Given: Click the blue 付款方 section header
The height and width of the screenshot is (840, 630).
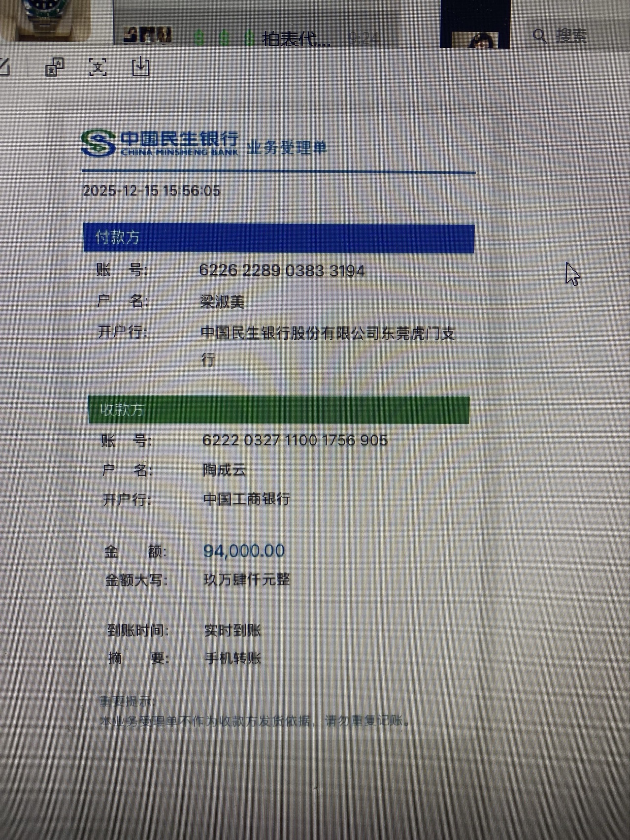Looking at the screenshot, I should pos(278,238).
